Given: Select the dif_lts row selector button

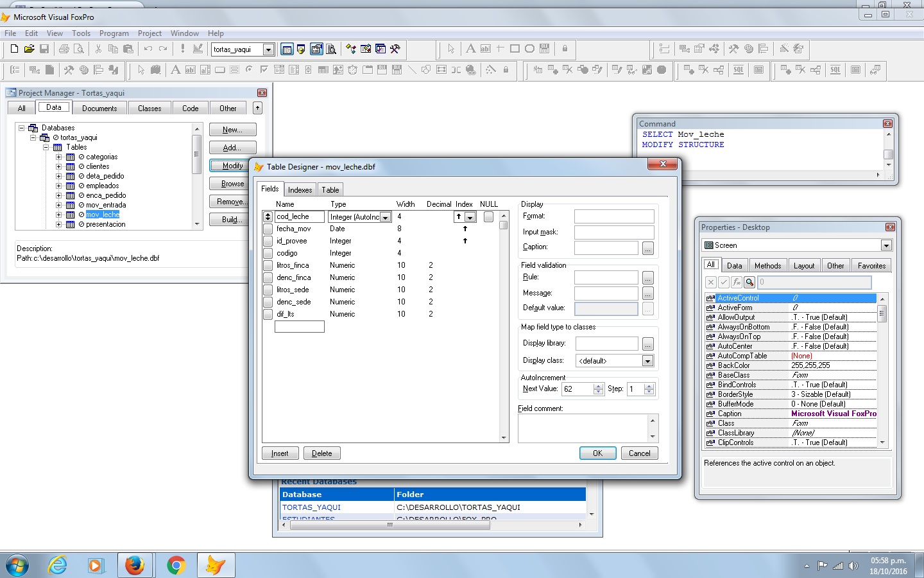Looking at the screenshot, I should pyautogui.click(x=268, y=315).
